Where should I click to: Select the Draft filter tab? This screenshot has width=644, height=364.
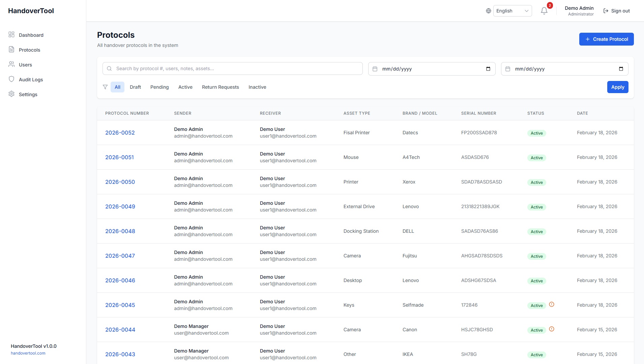(135, 87)
